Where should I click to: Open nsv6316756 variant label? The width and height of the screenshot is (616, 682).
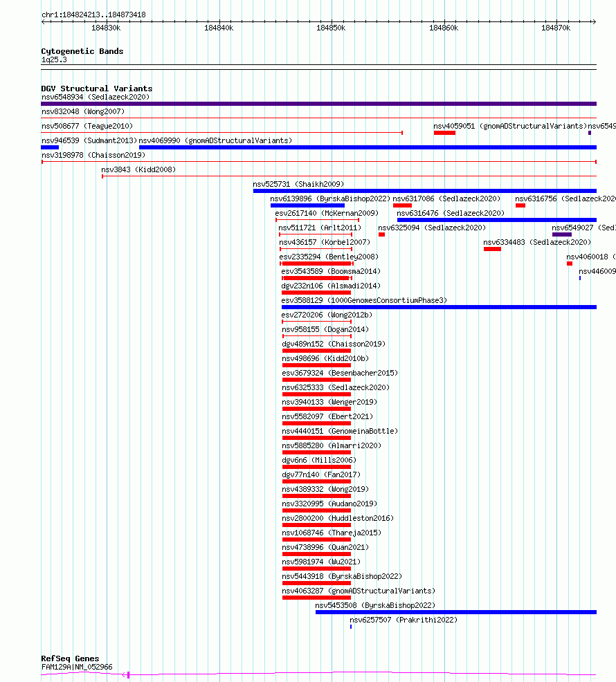click(x=565, y=199)
